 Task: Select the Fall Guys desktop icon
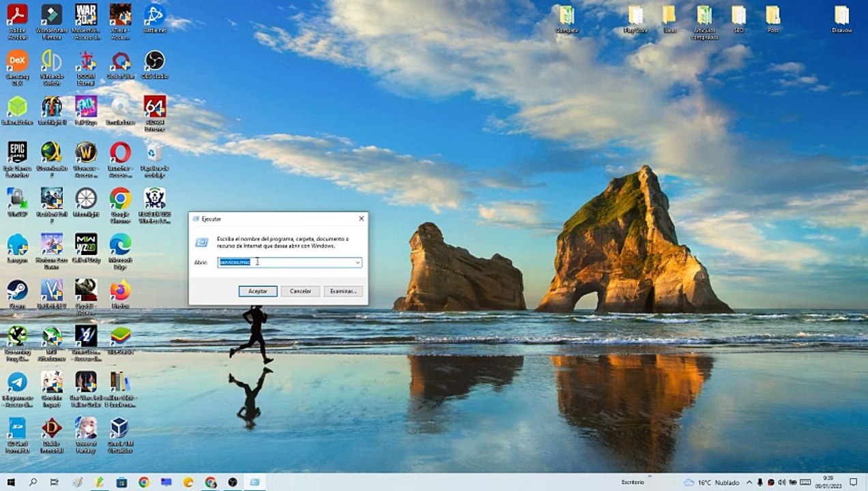point(86,110)
